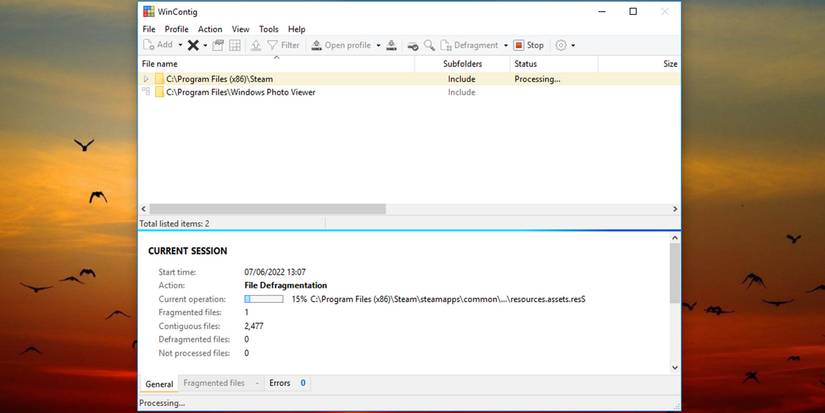Click the Status column header
825x413 pixels.
click(x=554, y=64)
